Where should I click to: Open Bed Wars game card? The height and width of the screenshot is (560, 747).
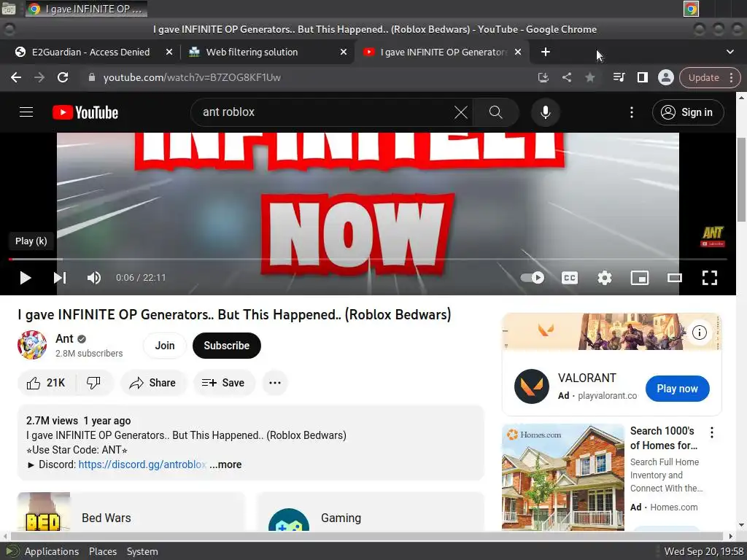(x=131, y=511)
